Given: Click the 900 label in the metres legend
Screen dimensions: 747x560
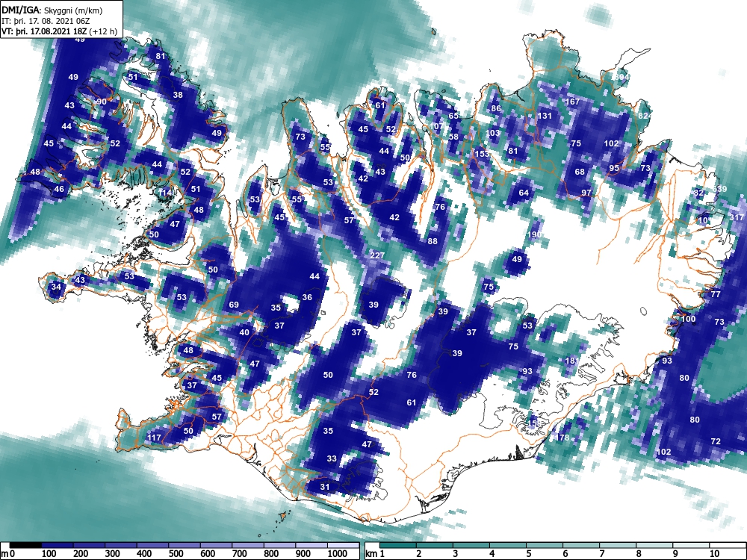Looking at the screenshot, I should (x=303, y=554).
